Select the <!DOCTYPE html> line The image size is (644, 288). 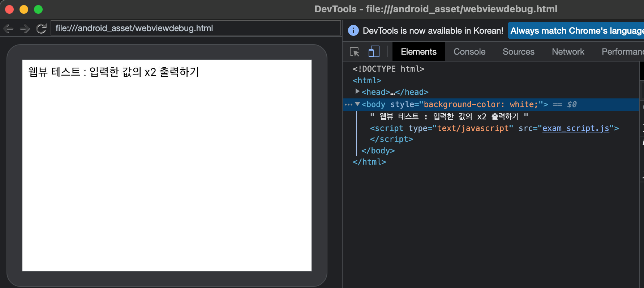tap(388, 69)
